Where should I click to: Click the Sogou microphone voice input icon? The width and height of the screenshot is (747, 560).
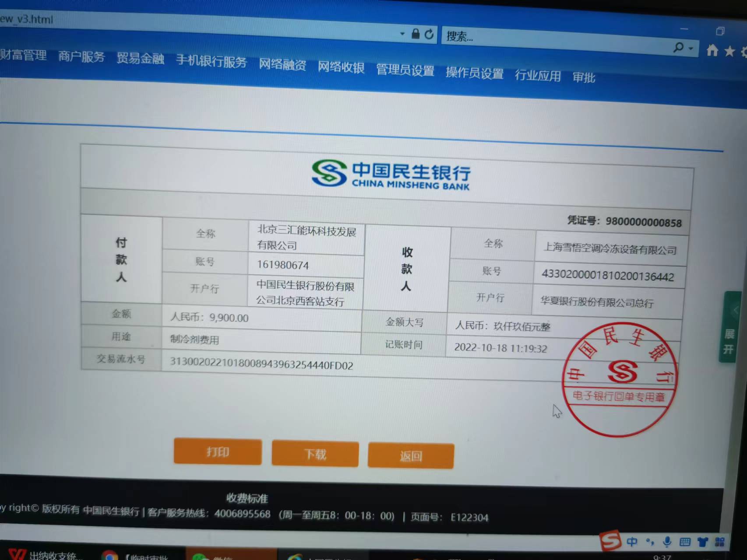tap(667, 542)
